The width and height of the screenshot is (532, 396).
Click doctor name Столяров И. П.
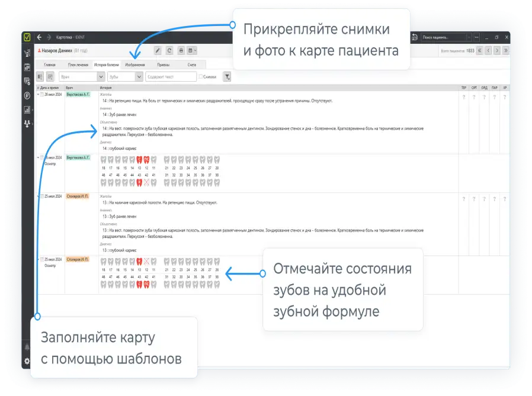tap(78, 195)
